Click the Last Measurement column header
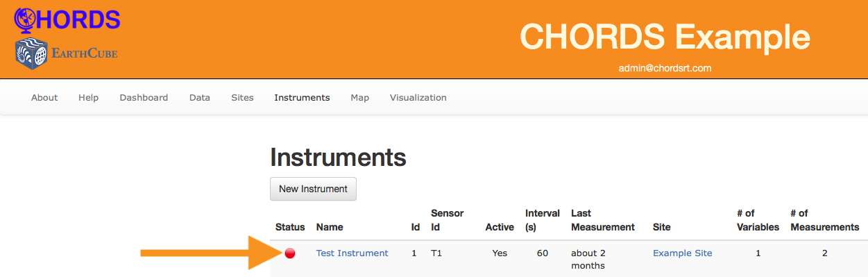Screen dimensions: 868x277 coord(603,220)
